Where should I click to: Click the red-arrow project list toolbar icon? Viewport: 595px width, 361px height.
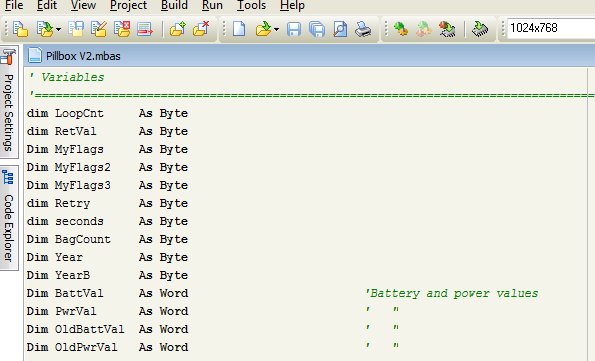(x=145, y=29)
